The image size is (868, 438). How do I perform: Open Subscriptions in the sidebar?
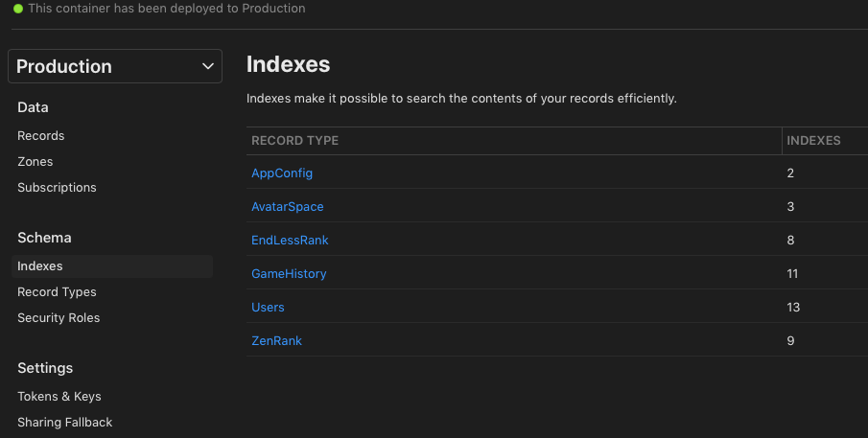(x=57, y=188)
